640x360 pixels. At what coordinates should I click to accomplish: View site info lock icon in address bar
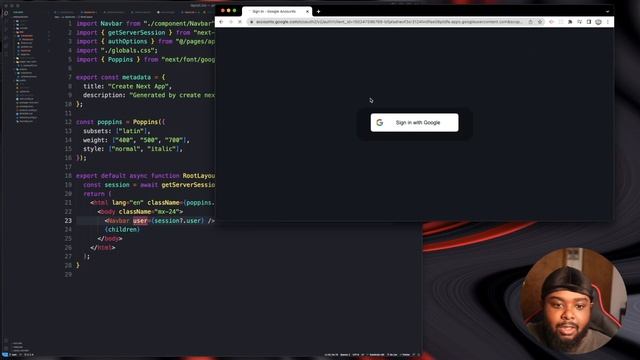click(251, 22)
